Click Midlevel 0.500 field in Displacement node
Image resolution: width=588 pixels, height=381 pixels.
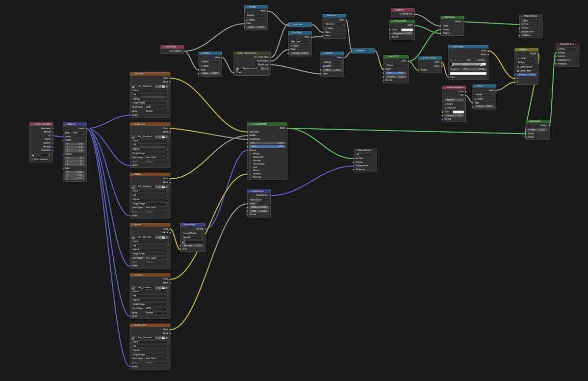tap(259, 207)
